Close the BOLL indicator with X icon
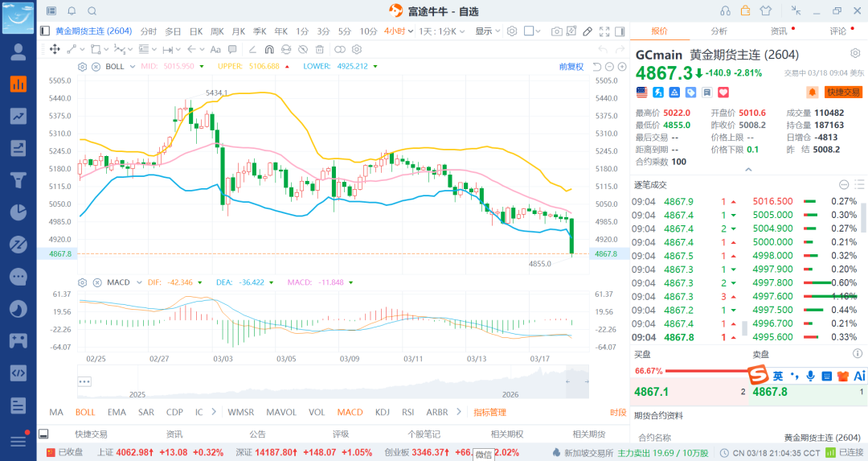 point(96,66)
